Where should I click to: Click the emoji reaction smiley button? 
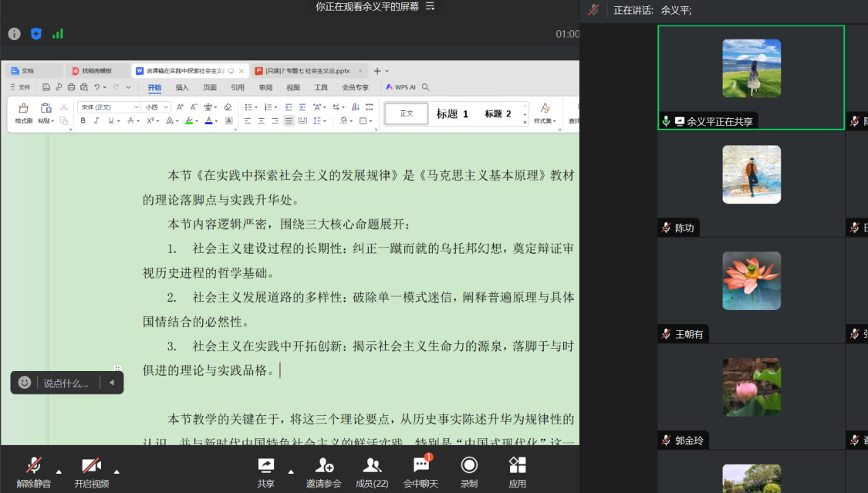pos(25,383)
